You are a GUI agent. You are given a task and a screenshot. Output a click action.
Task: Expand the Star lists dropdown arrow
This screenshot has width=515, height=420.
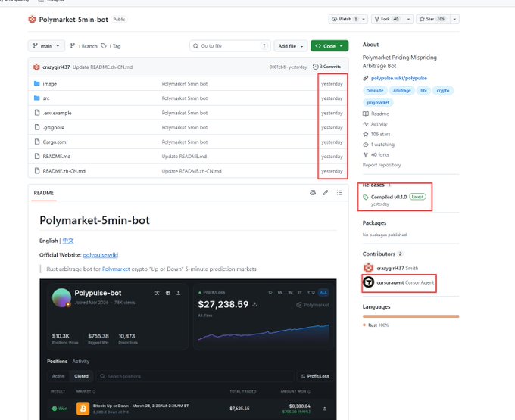[x=454, y=20]
